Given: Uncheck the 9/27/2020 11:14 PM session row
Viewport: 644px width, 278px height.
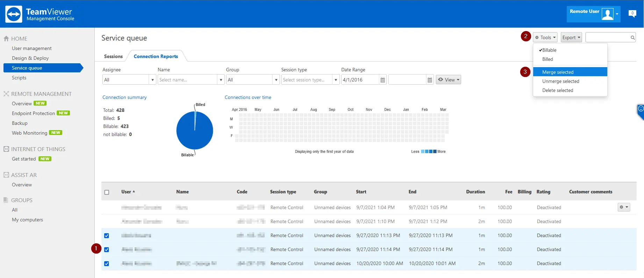Looking at the screenshot, I should point(107,249).
